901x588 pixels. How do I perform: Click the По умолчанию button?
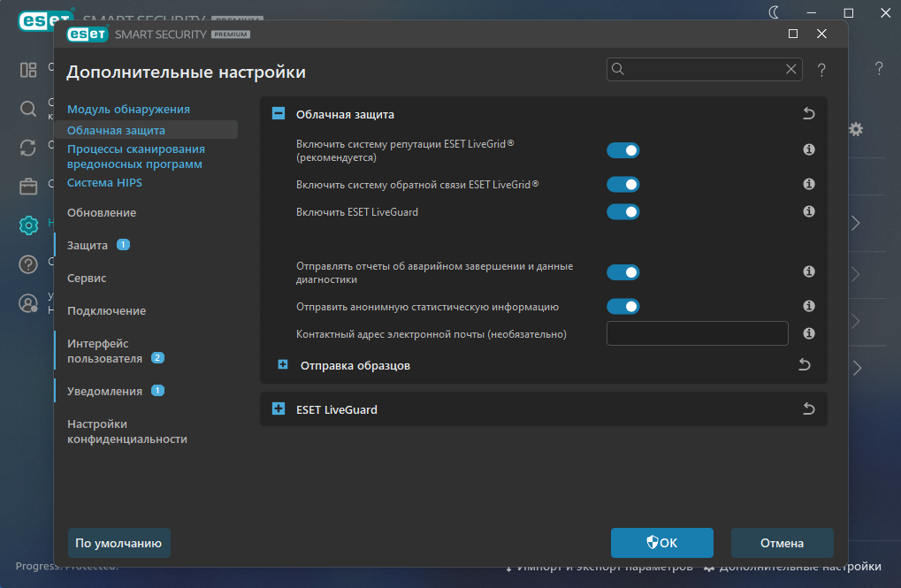[119, 543]
